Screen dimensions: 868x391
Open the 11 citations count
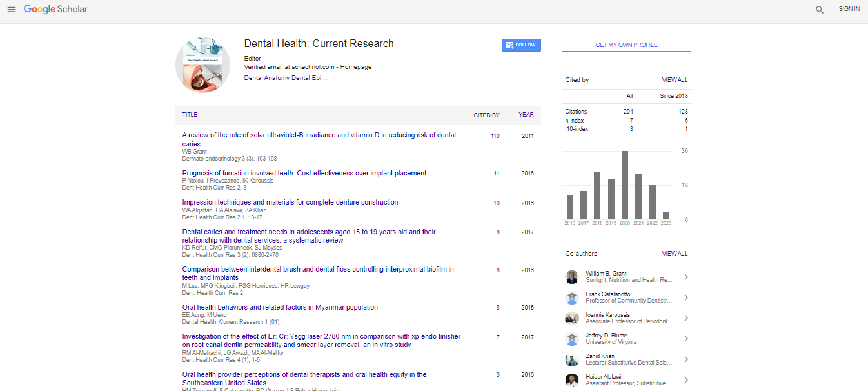pyautogui.click(x=497, y=174)
